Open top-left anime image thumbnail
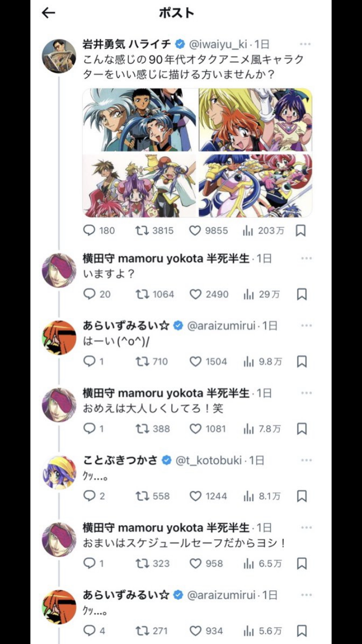This screenshot has height=644, width=362. (x=139, y=119)
